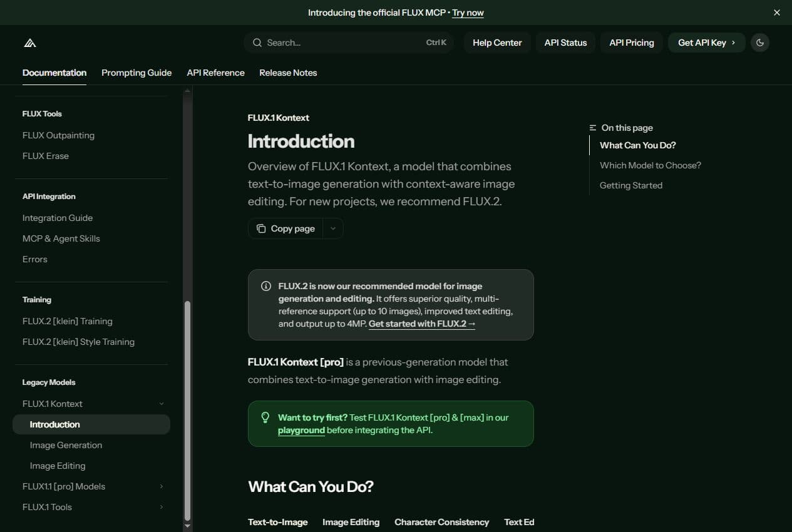Switch to the Prompting Guide tab
The image size is (792, 532).
[136, 73]
